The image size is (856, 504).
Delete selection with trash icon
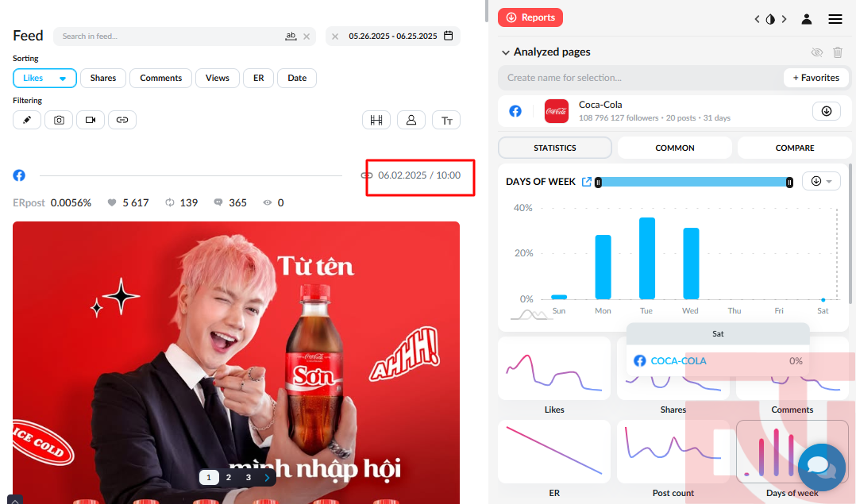click(x=838, y=52)
